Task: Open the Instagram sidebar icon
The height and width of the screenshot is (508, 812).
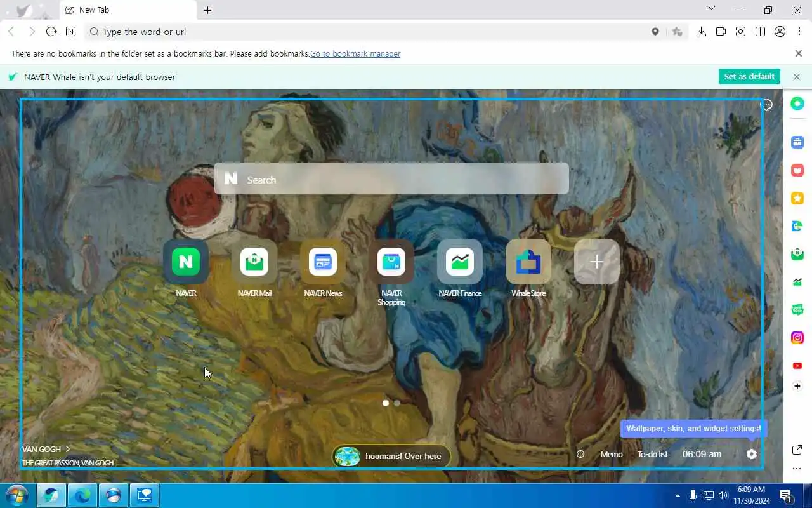Action: click(x=797, y=338)
